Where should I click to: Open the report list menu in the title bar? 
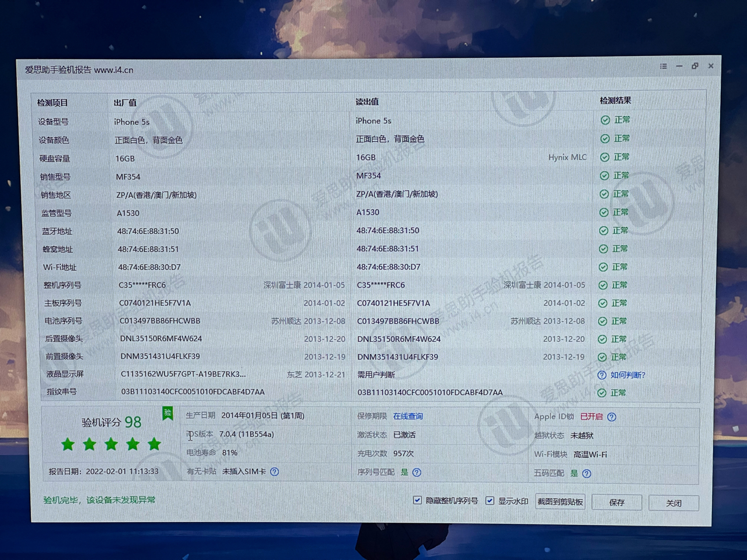pyautogui.click(x=663, y=66)
